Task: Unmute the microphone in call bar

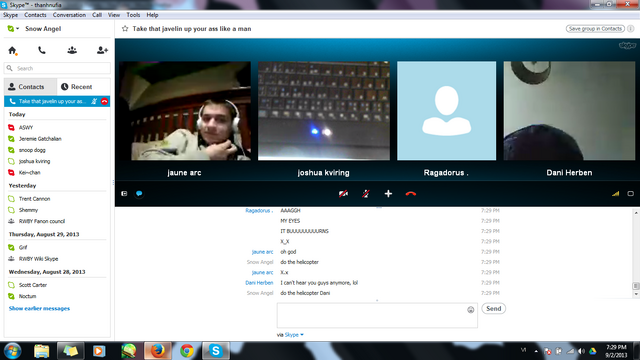Action: tap(366, 194)
